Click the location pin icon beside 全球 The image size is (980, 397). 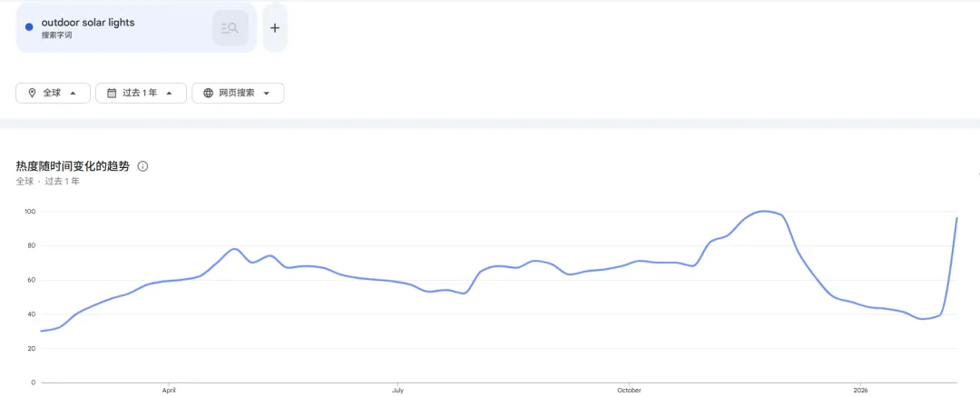(x=32, y=93)
